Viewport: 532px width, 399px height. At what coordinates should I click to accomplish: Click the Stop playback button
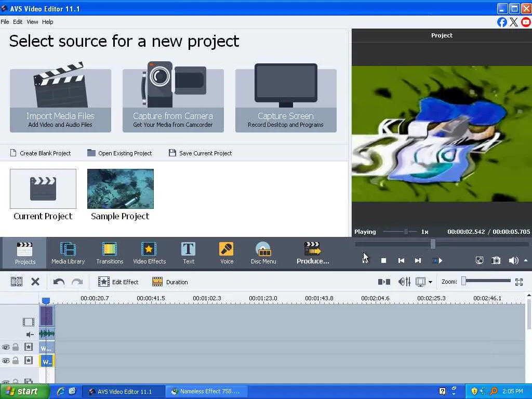383,261
